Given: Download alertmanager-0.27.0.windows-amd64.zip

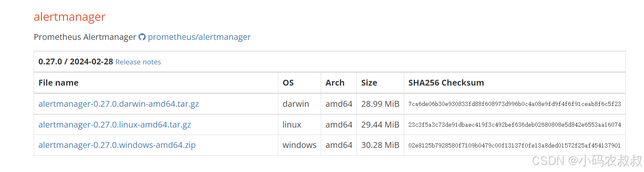Looking at the screenshot, I should click(x=117, y=145).
